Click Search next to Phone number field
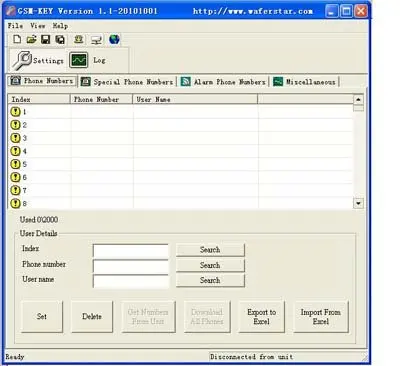Viewport: 400px width, 366px height. pos(210,265)
